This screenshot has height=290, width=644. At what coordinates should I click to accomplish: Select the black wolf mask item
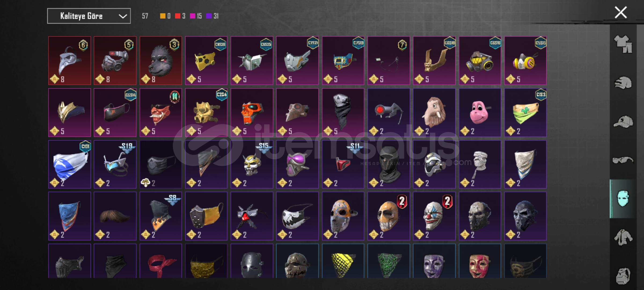click(x=161, y=61)
